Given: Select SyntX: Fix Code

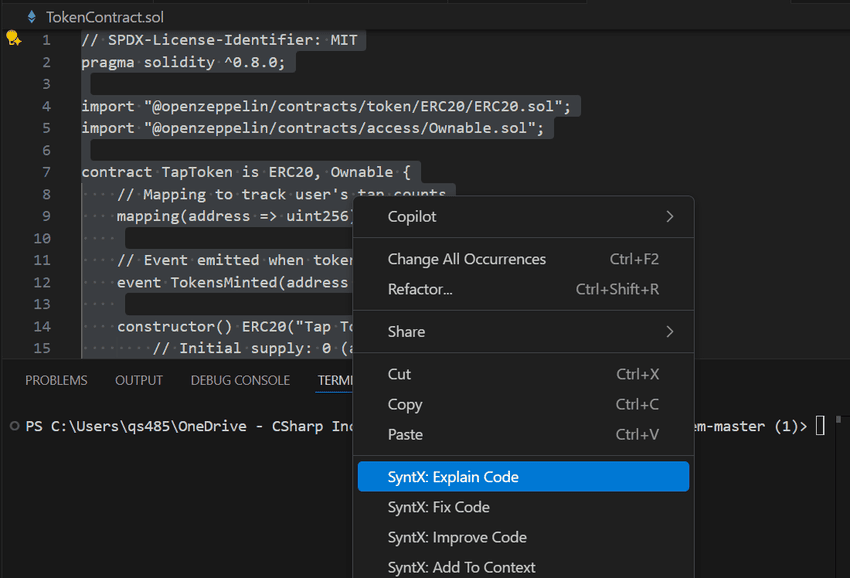Looking at the screenshot, I should [x=438, y=507].
